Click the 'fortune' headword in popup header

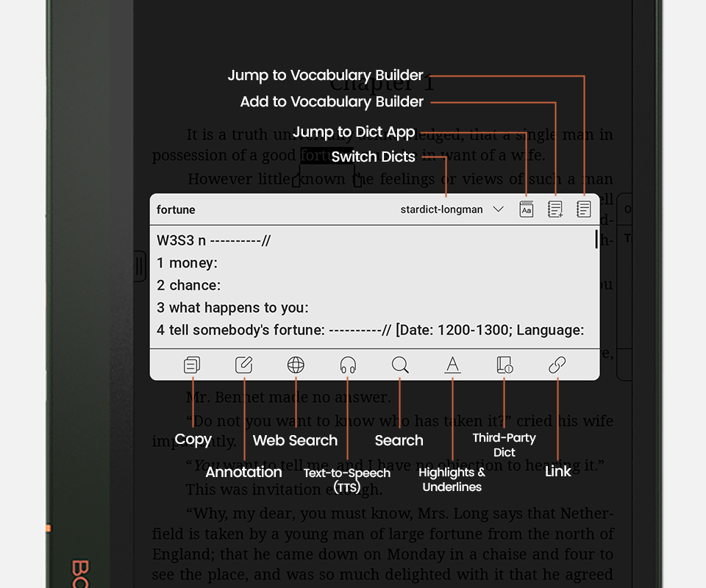(176, 209)
